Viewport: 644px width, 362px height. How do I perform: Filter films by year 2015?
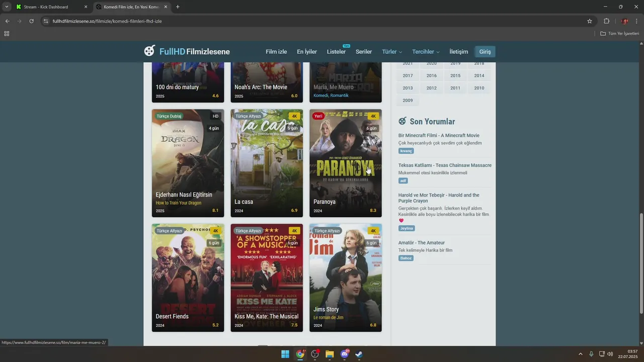coord(455,75)
